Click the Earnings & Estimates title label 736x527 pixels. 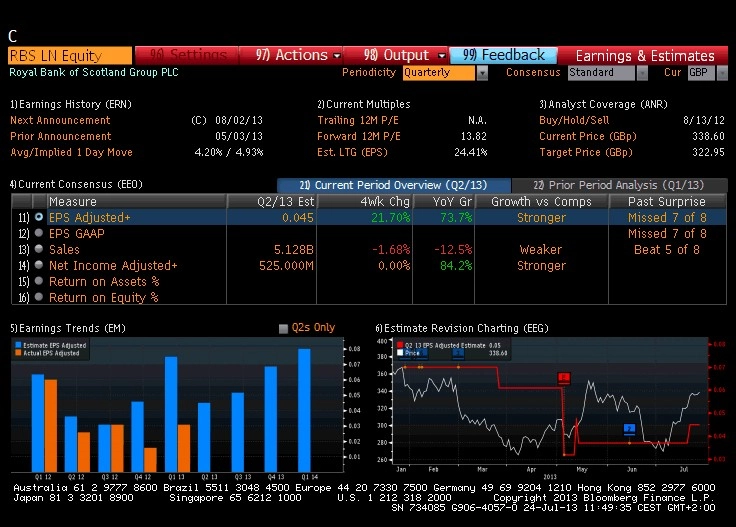pyautogui.click(x=645, y=56)
